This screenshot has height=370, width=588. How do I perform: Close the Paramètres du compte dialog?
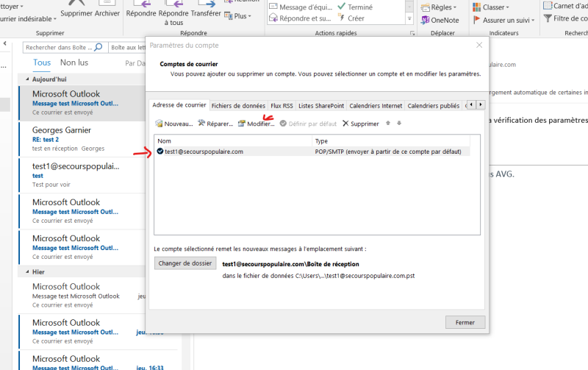tap(479, 45)
